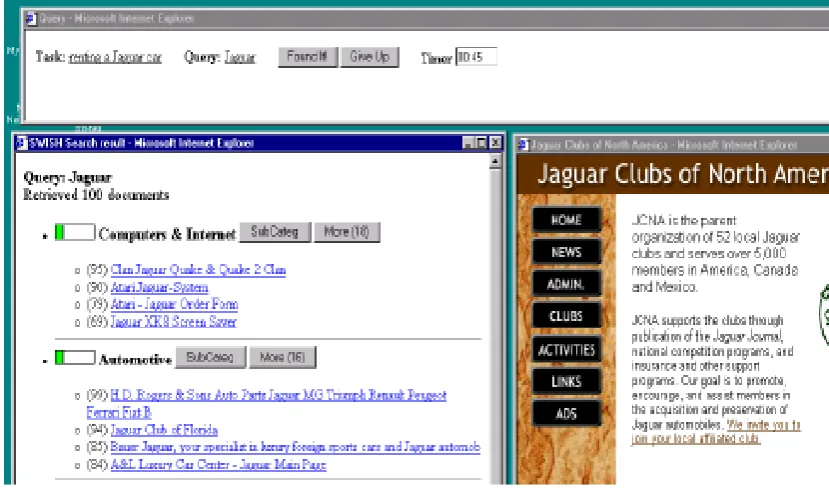
Task: Click the ADS button on the Jaguar Clubs page
Action: (566, 413)
